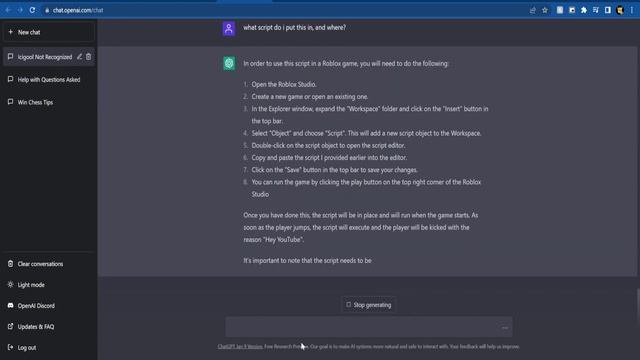Viewport: 640px width, 360px height.
Task: Go forward in browser history
Action: point(20,10)
